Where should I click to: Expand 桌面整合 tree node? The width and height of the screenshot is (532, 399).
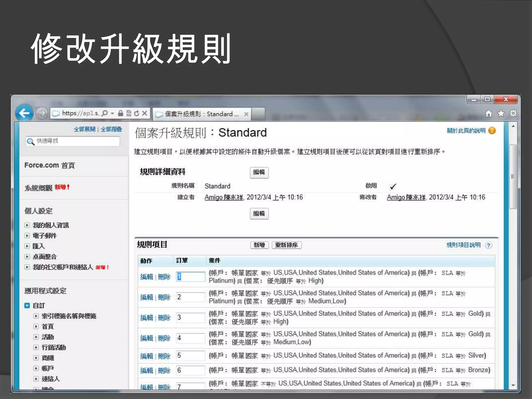pos(27,257)
